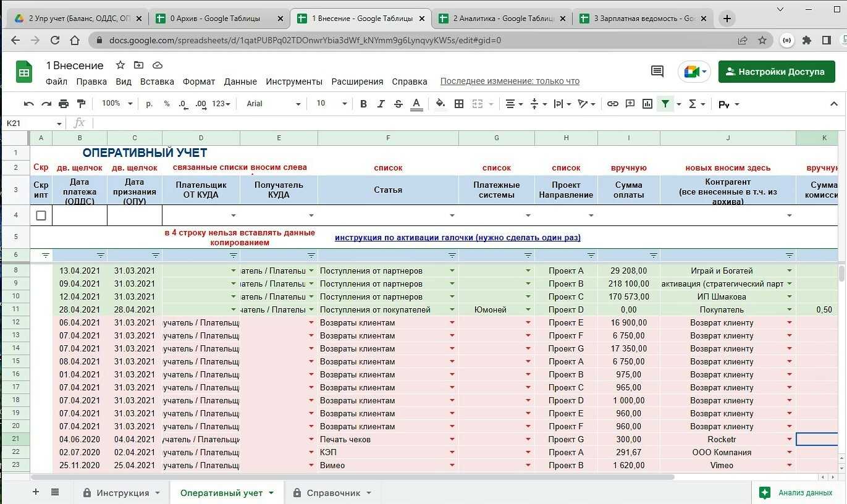Open the horizontal align dropdown
The image size is (847, 504).
[x=514, y=104]
